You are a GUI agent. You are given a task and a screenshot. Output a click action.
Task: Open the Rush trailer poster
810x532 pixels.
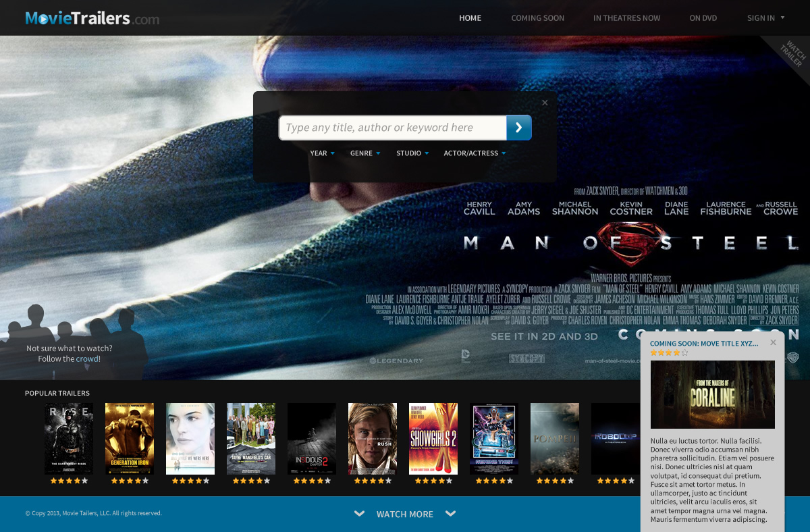373,439
